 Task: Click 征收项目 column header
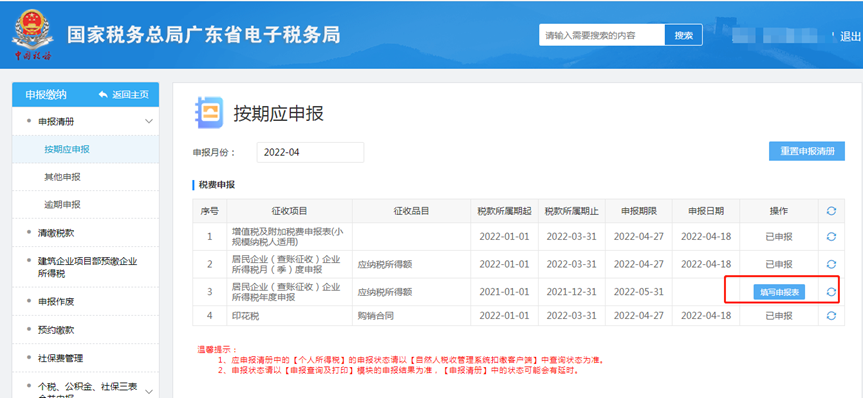290,211
